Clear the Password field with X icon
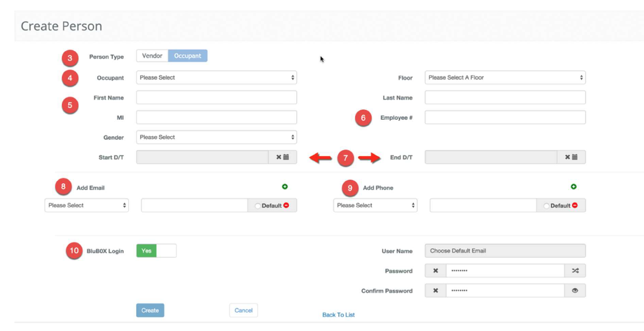644x331 pixels. click(x=436, y=271)
